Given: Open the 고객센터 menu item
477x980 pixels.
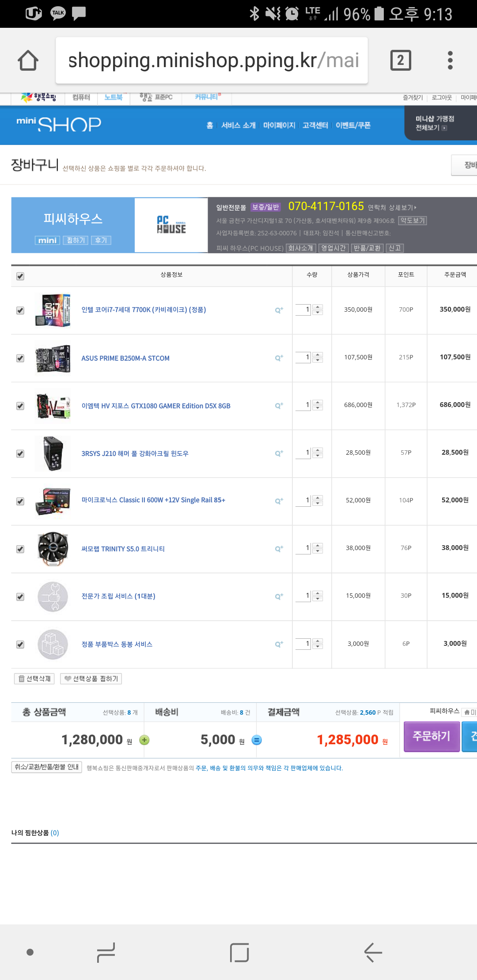Looking at the screenshot, I should (x=315, y=125).
